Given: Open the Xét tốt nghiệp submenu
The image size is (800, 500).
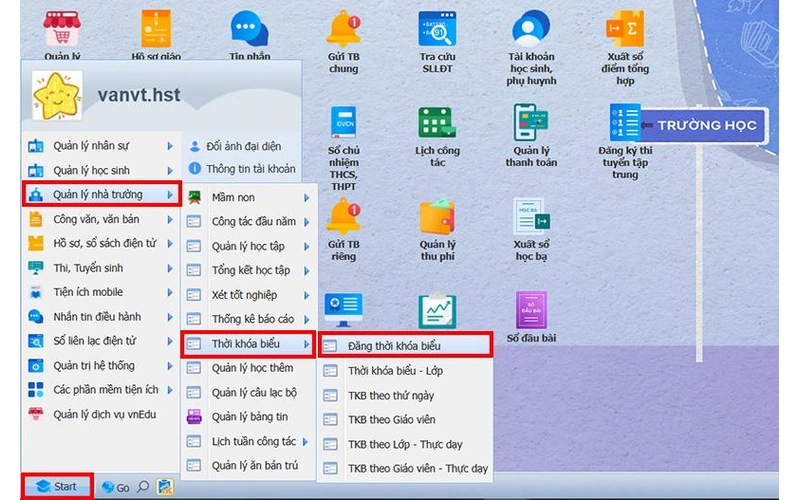Looking at the screenshot, I should (249, 295).
